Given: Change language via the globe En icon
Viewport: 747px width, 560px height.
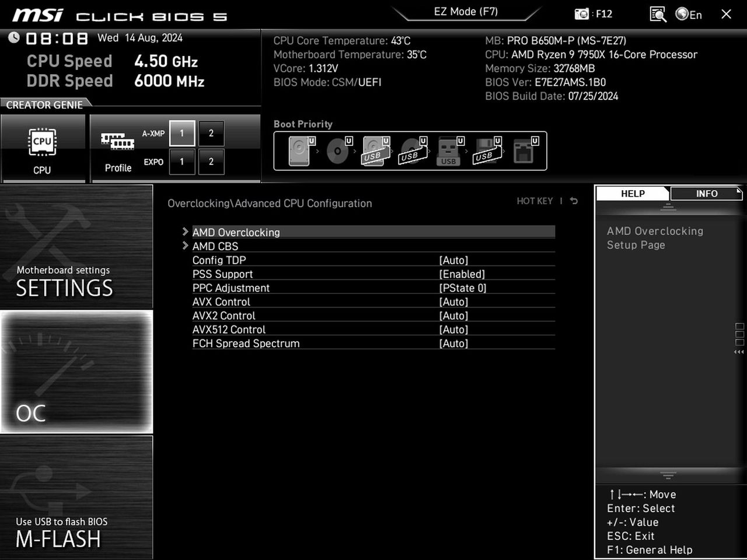Looking at the screenshot, I should click(x=689, y=14).
